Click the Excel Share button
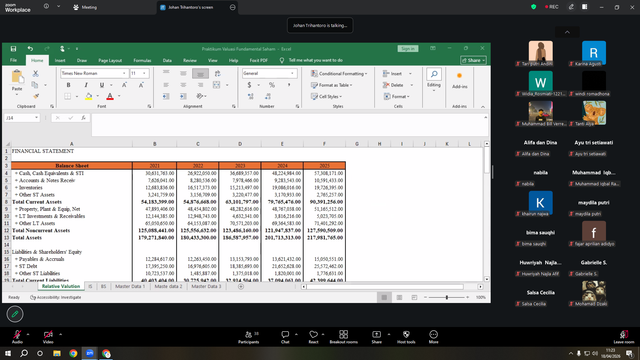The width and height of the screenshot is (640, 360). pyautogui.click(x=473, y=60)
